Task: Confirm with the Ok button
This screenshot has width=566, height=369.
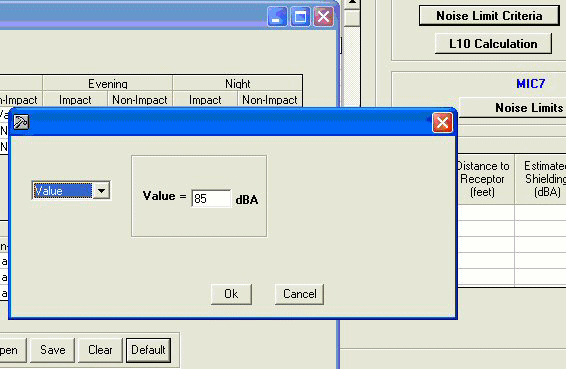Action: click(231, 294)
